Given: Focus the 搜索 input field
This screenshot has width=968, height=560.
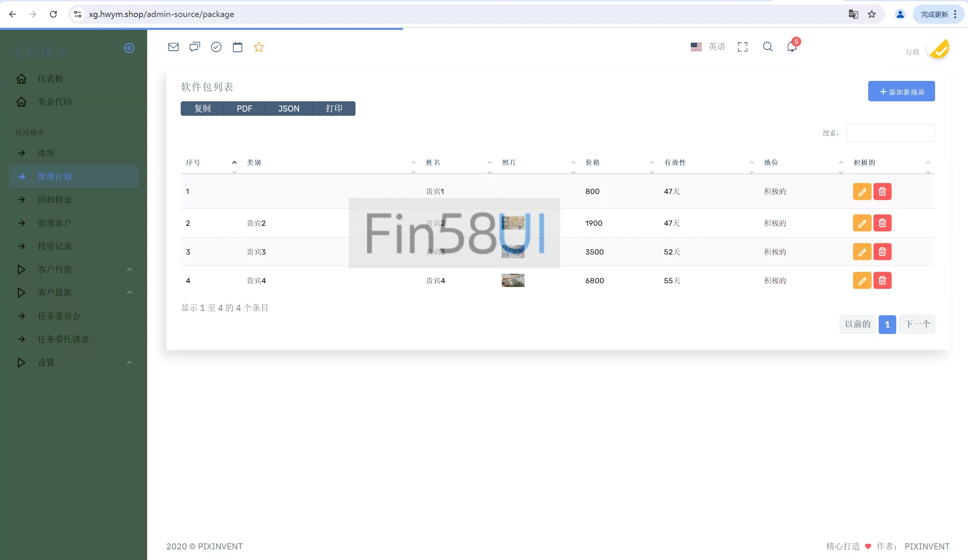Looking at the screenshot, I should click(x=890, y=133).
